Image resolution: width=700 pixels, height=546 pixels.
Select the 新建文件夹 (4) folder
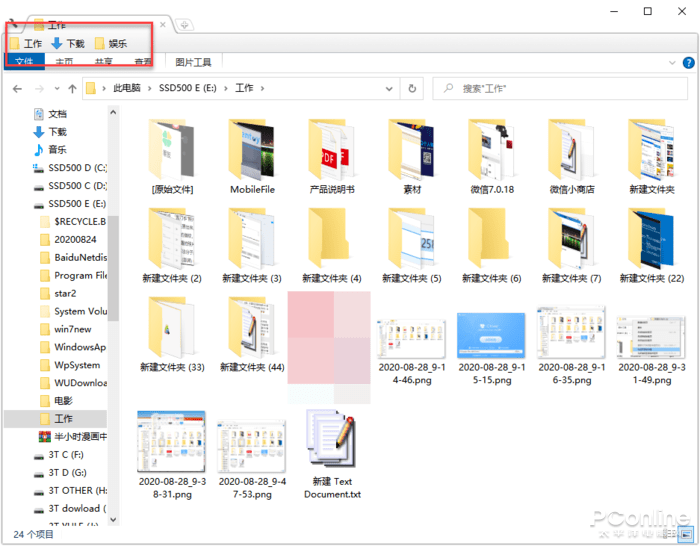332,246
